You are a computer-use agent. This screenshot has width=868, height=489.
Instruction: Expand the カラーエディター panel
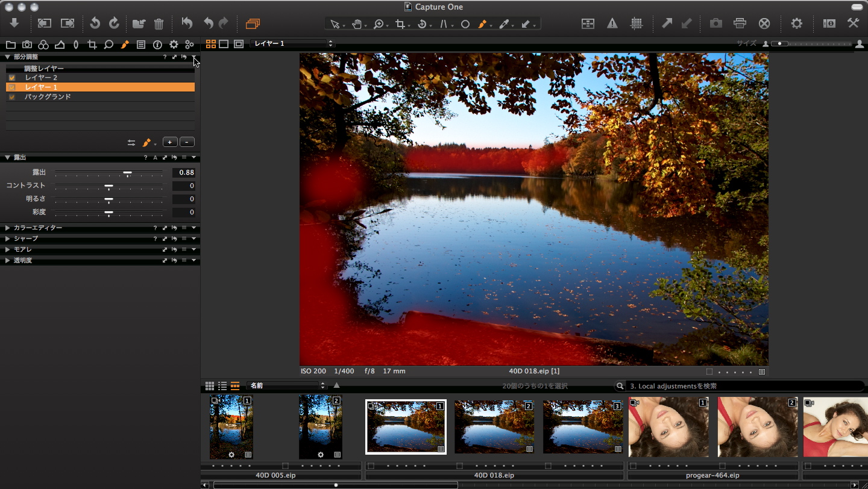pos(7,228)
